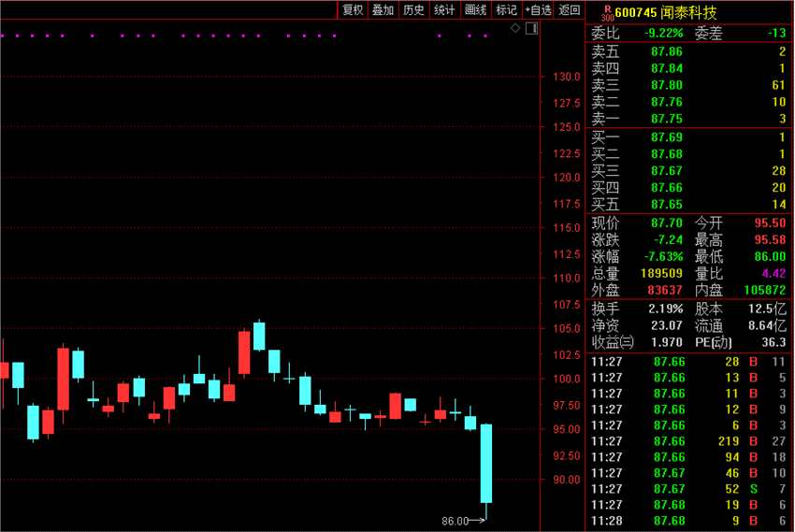The image size is (795, 532).
Task: Select 卖三 ask price 87.80
Action: [x=667, y=84]
